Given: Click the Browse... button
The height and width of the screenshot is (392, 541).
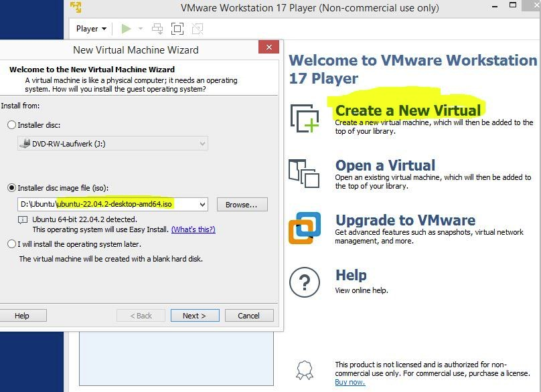Looking at the screenshot, I should pos(242,205).
